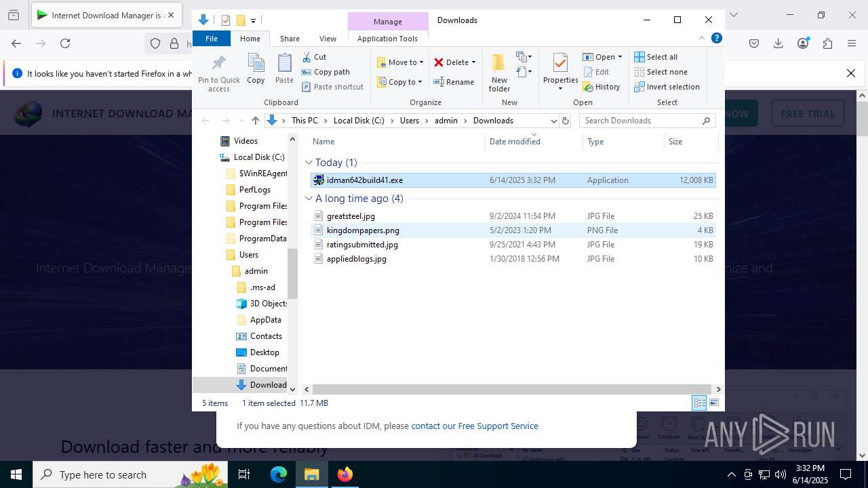Open Windows Start menu
The width and height of the screenshot is (868, 488).
click(x=16, y=474)
